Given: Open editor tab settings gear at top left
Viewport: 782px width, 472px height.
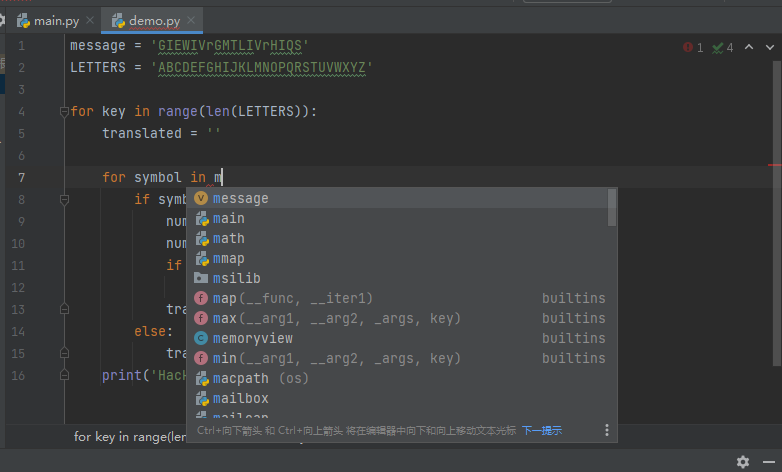Looking at the screenshot, I should pyautogui.click(x=2, y=20).
